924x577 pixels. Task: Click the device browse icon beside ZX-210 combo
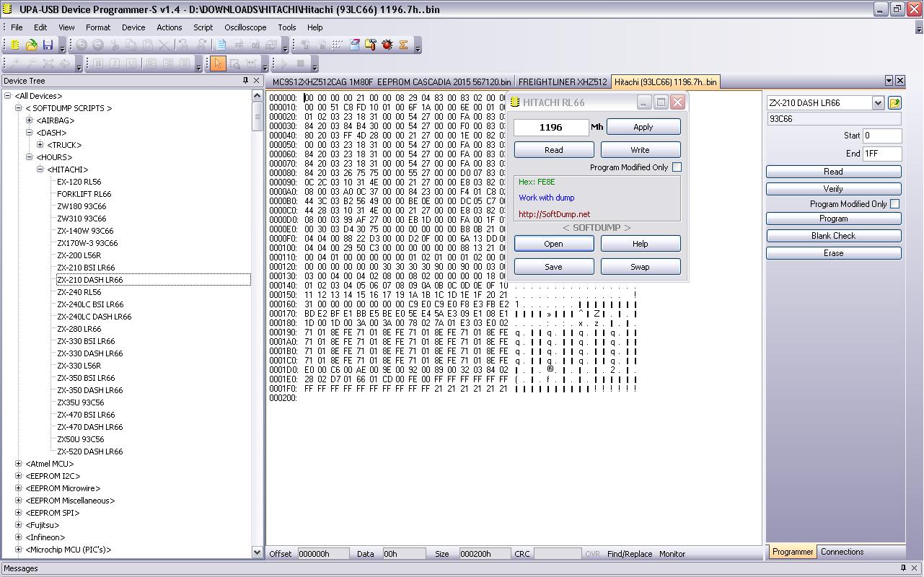coord(894,102)
